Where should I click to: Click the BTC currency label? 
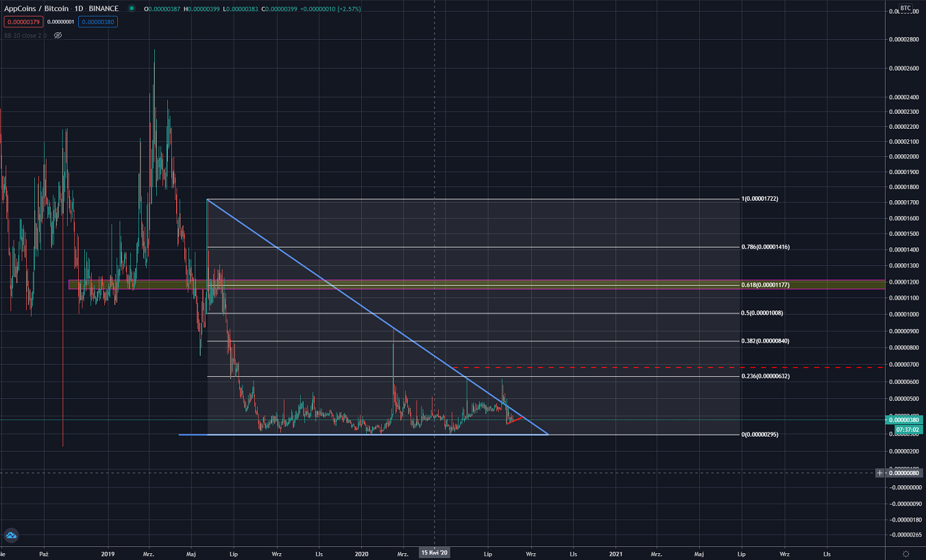905,8
